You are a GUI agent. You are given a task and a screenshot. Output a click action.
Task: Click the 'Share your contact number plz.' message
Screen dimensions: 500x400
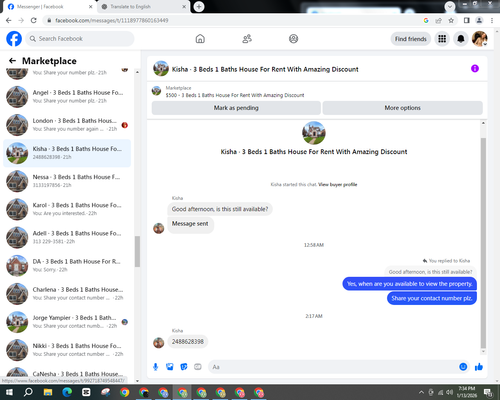pyautogui.click(x=432, y=298)
